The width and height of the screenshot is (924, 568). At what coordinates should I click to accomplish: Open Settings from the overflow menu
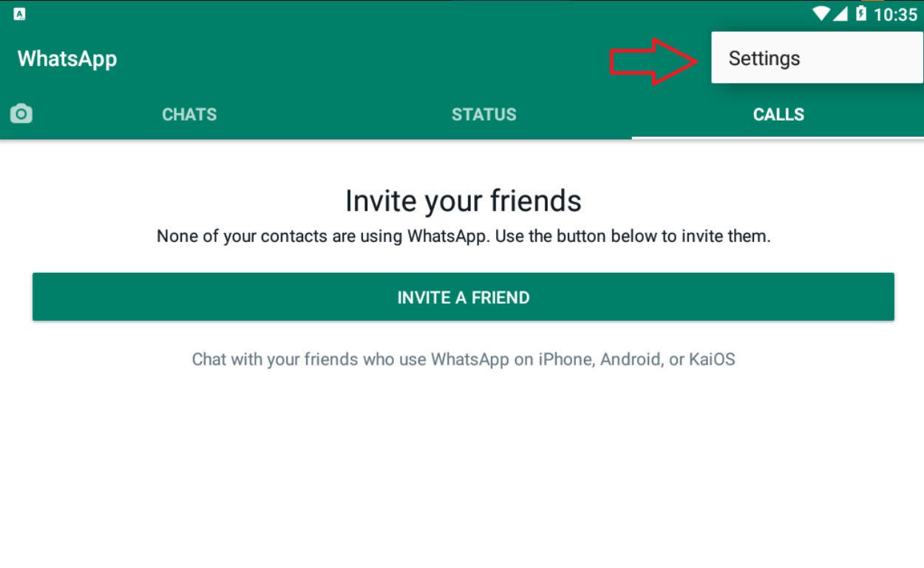[763, 58]
